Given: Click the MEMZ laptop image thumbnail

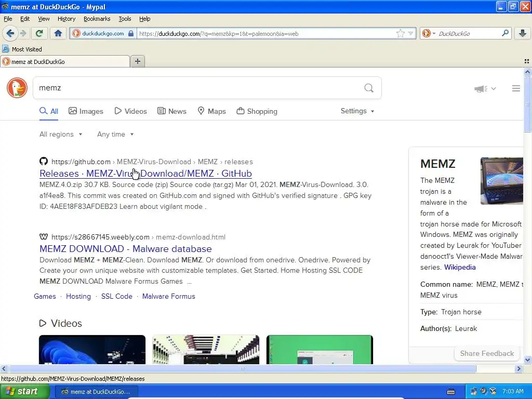Looking at the screenshot, I should point(502,181).
